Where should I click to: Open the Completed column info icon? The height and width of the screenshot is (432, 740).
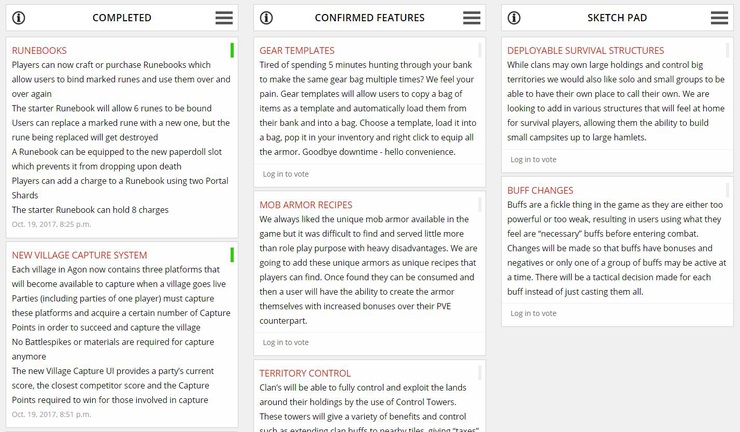[18, 18]
